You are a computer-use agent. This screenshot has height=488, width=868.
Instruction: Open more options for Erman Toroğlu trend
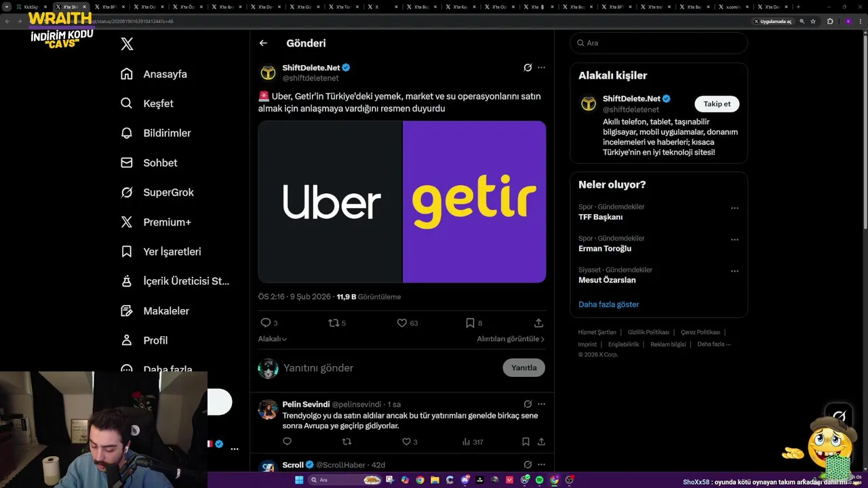coord(734,240)
